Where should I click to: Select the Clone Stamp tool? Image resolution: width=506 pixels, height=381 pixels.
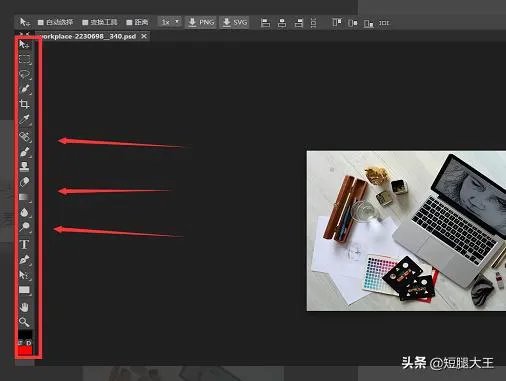tap(24, 166)
